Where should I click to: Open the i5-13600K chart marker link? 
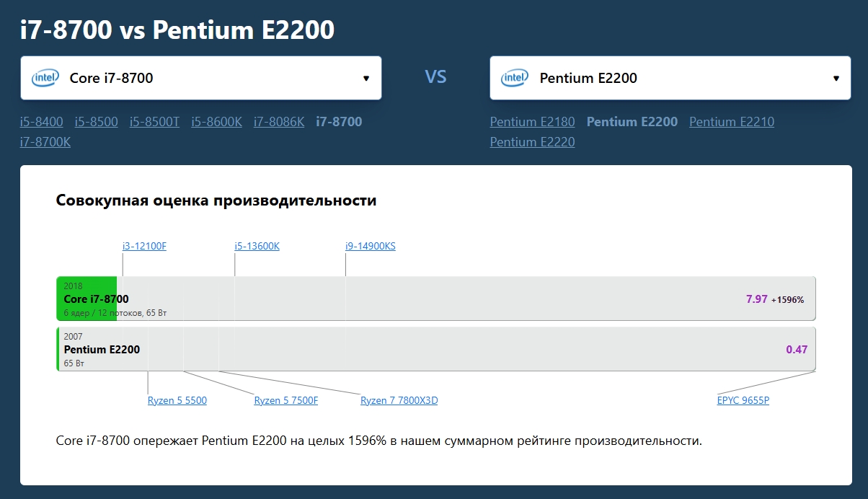pos(257,246)
